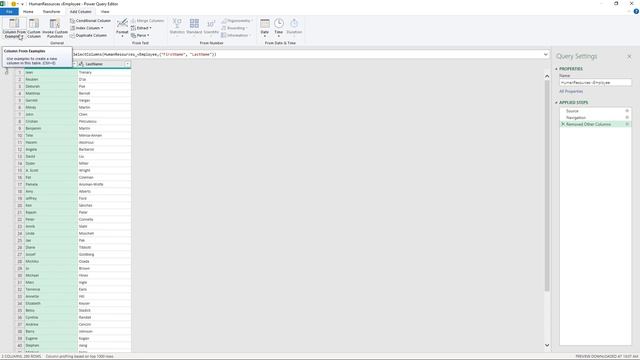Open the Quick Access Toolbar dropdown

click(x=22, y=4)
